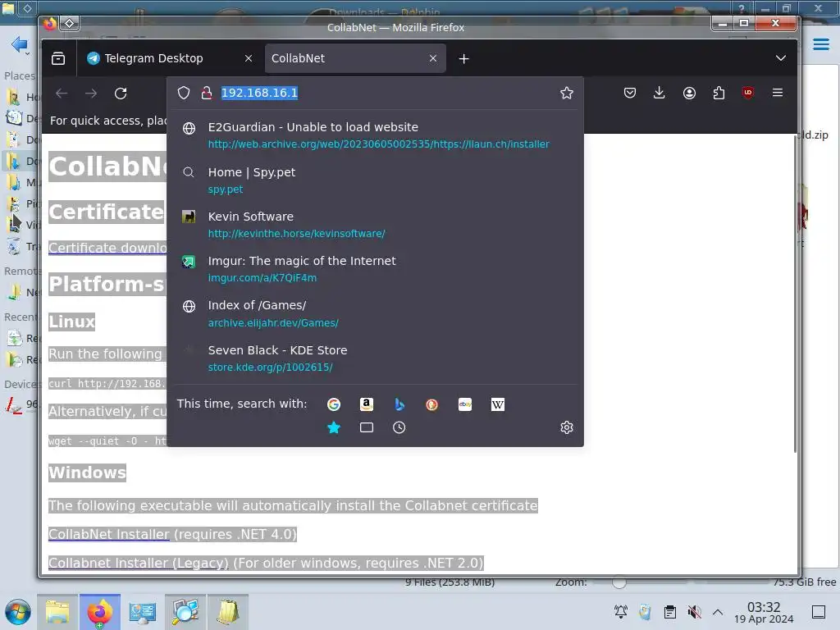Download CollabNet Installer link
The height and width of the screenshot is (630, 840).
pos(109,534)
